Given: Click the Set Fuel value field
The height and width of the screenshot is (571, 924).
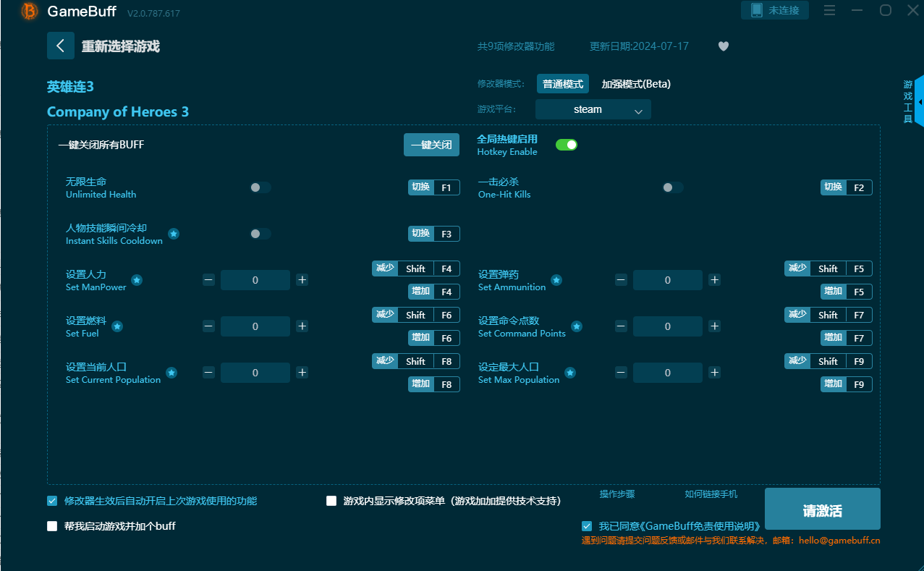Looking at the screenshot, I should coord(255,326).
